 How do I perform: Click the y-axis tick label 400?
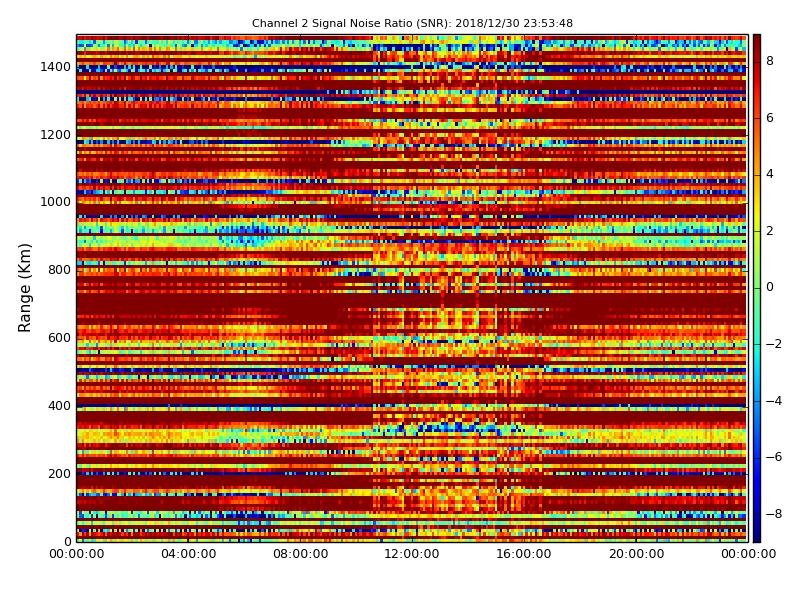tap(59, 406)
